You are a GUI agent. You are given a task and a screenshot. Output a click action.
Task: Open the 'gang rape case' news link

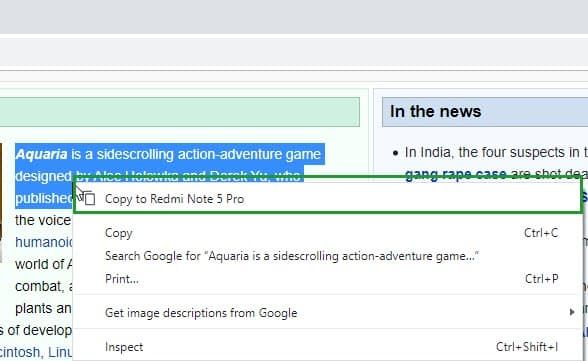[x=456, y=175]
